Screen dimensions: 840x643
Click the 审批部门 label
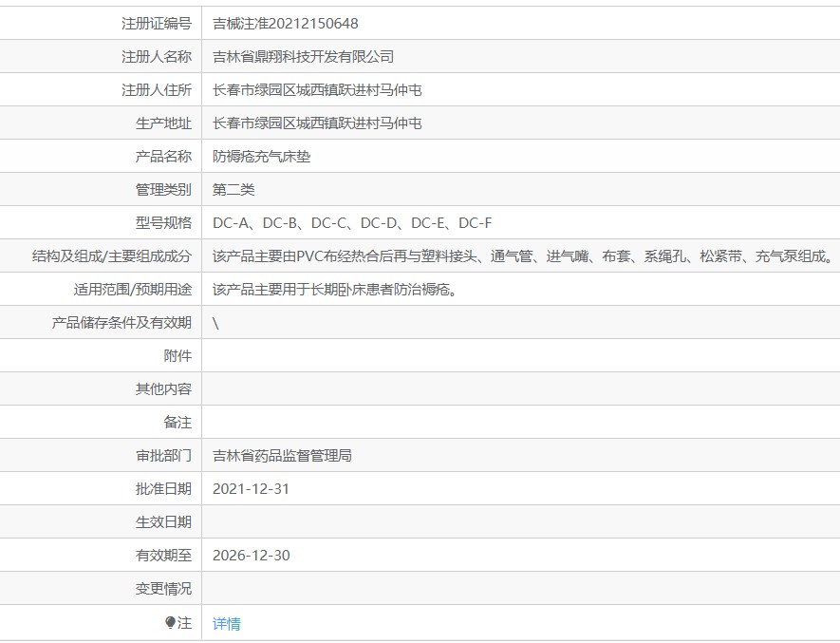(163, 456)
